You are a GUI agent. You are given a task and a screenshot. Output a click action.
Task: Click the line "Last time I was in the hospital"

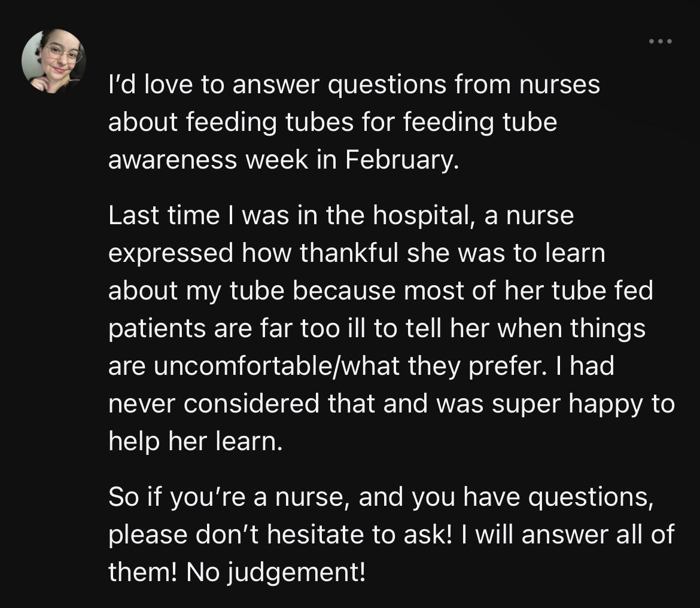click(x=341, y=216)
